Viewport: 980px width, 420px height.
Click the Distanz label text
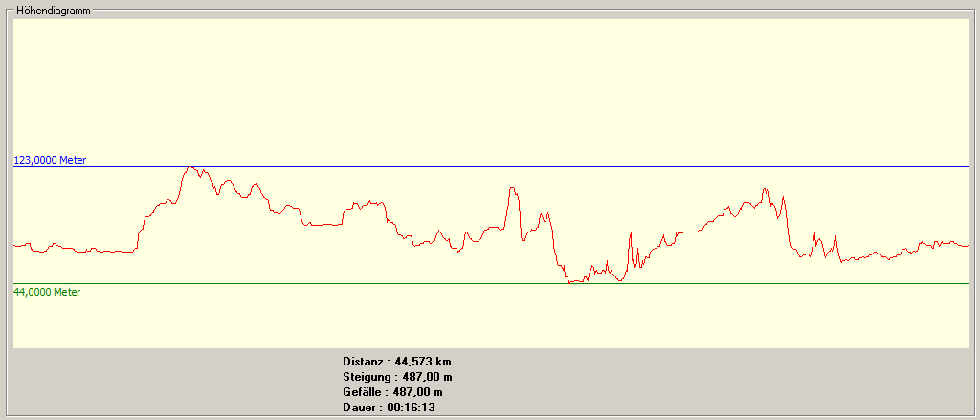(364, 362)
